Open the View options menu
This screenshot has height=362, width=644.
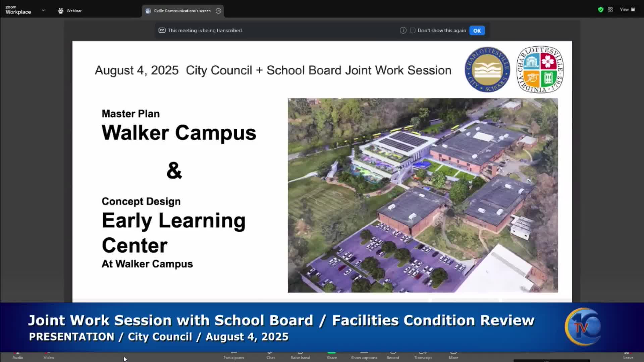pos(627,9)
